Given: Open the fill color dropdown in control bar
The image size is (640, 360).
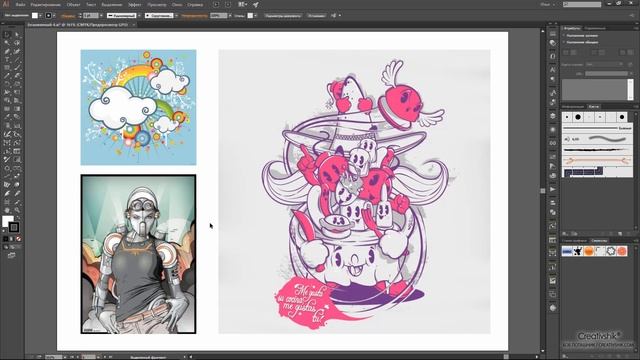Looking at the screenshot, I should pyautogui.click(x=40, y=16).
